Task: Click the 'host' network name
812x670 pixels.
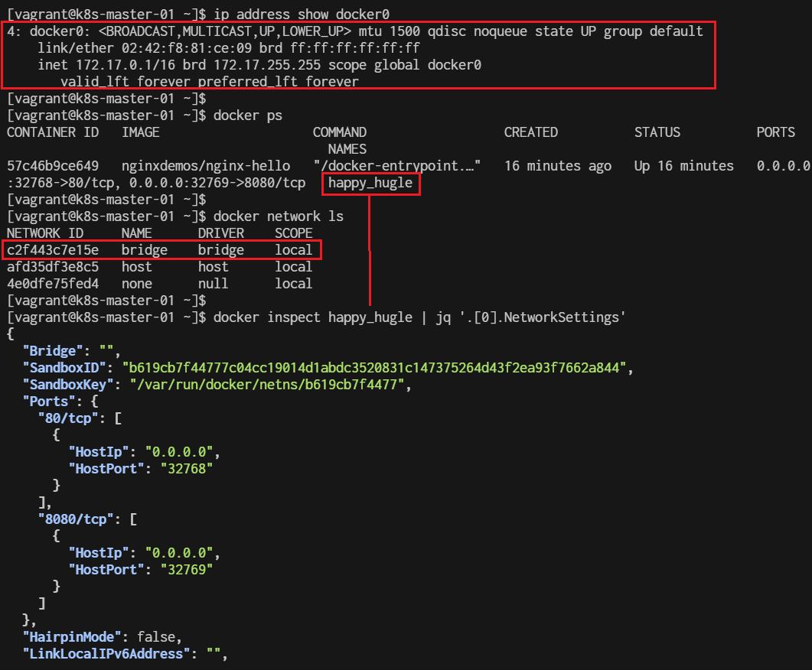Action: (137, 267)
